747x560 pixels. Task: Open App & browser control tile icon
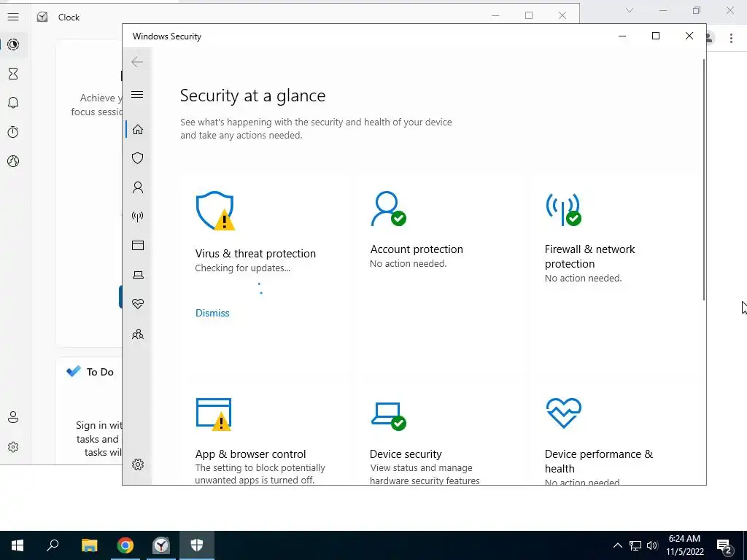click(214, 414)
